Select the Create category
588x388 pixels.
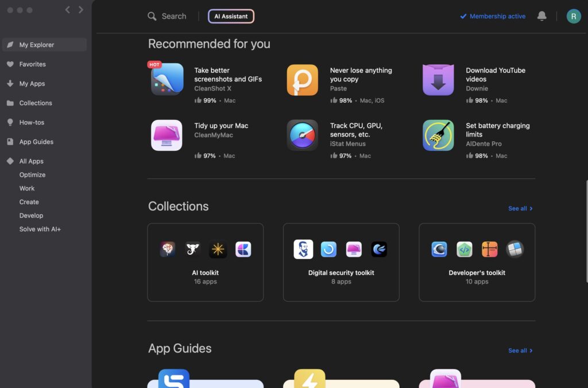[x=29, y=201]
